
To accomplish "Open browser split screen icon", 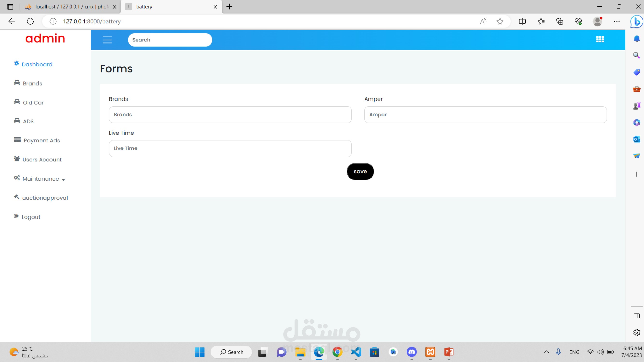I will (x=522, y=21).
